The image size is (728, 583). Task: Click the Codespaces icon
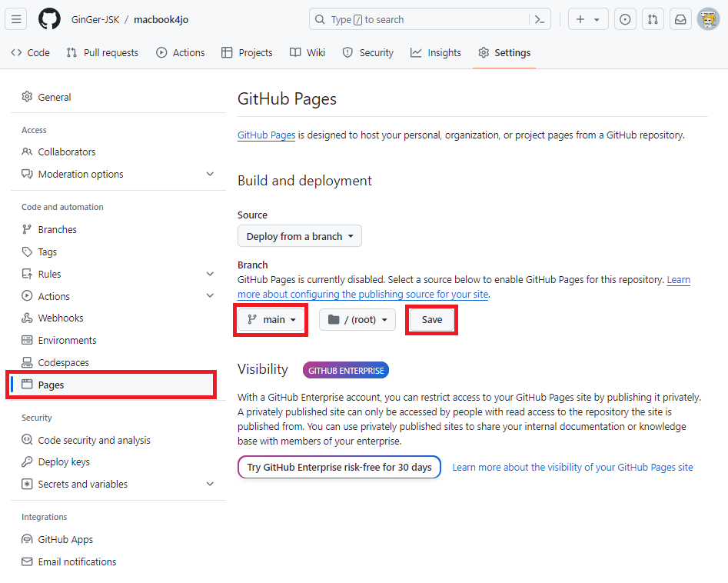(27, 362)
